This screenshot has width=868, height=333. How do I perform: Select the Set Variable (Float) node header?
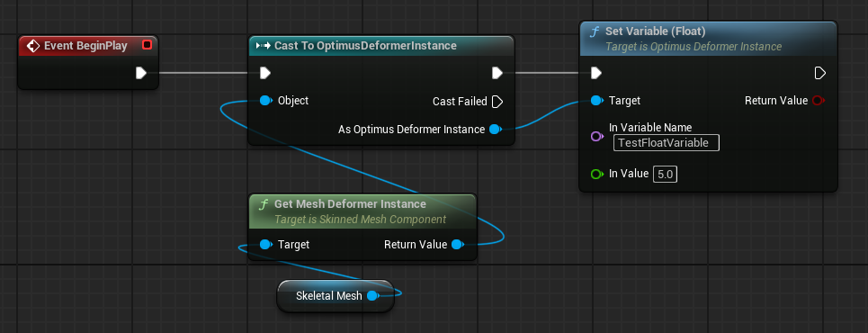click(x=709, y=39)
